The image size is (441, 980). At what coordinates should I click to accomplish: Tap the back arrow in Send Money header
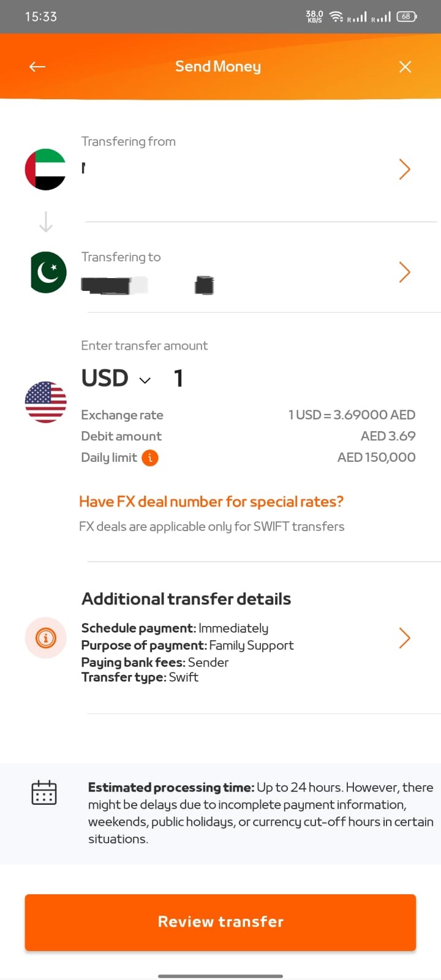tap(37, 67)
